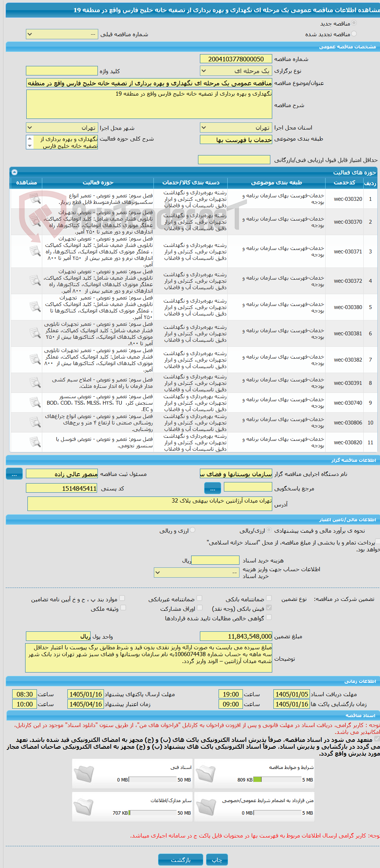This screenshot has width=380, height=868.
Task: Click the چاپ print button
Action: click(217, 860)
